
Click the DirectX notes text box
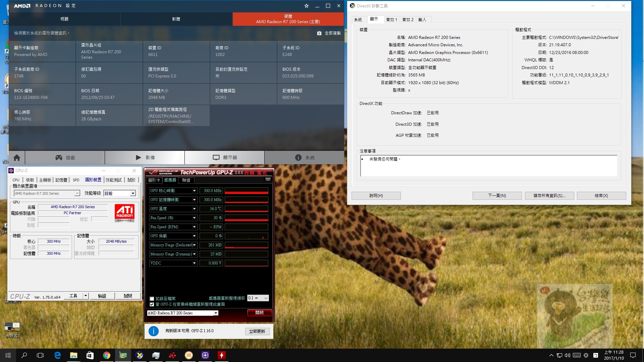(x=488, y=166)
